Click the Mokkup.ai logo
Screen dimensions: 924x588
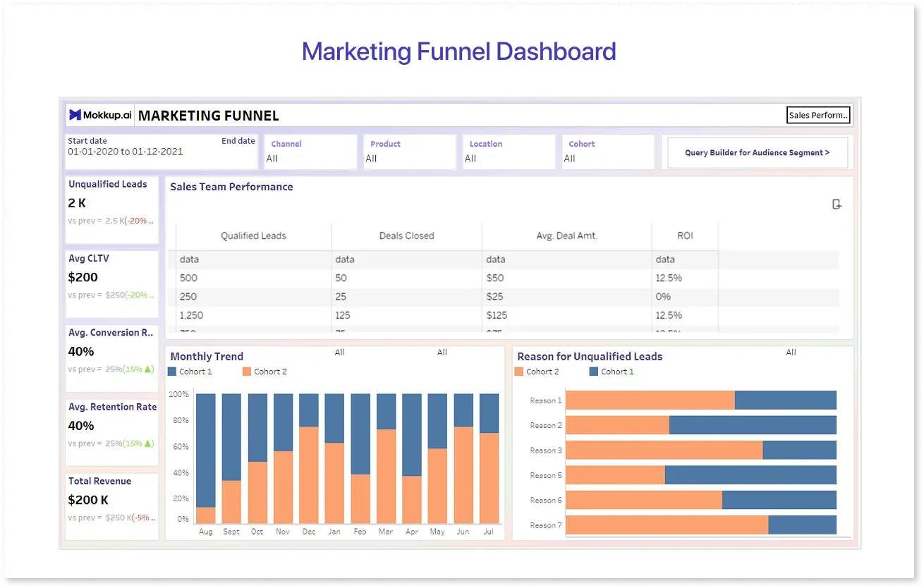(x=99, y=116)
